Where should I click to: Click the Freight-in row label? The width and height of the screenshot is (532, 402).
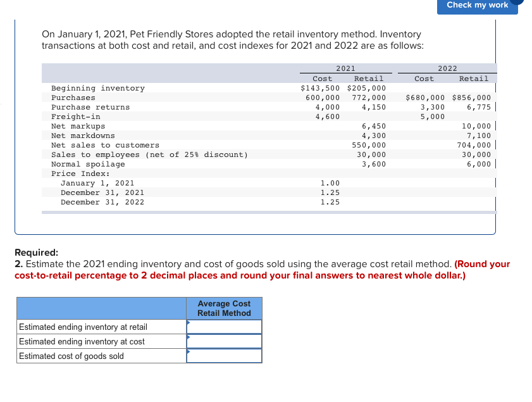pyautogui.click(x=76, y=116)
